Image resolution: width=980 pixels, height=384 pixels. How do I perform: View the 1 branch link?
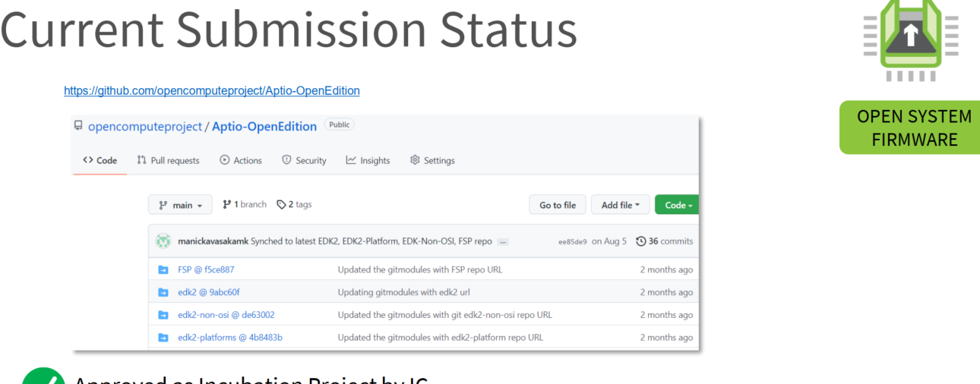(x=245, y=204)
